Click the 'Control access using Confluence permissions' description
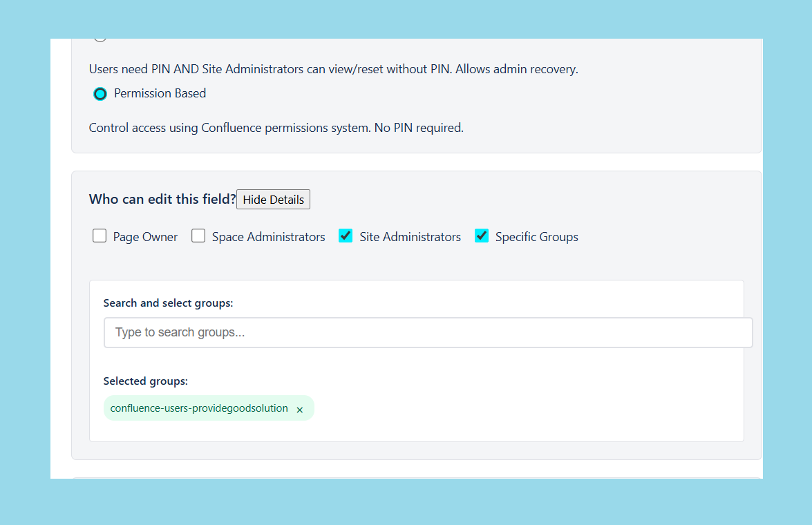The image size is (812, 525). (x=276, y=128)
